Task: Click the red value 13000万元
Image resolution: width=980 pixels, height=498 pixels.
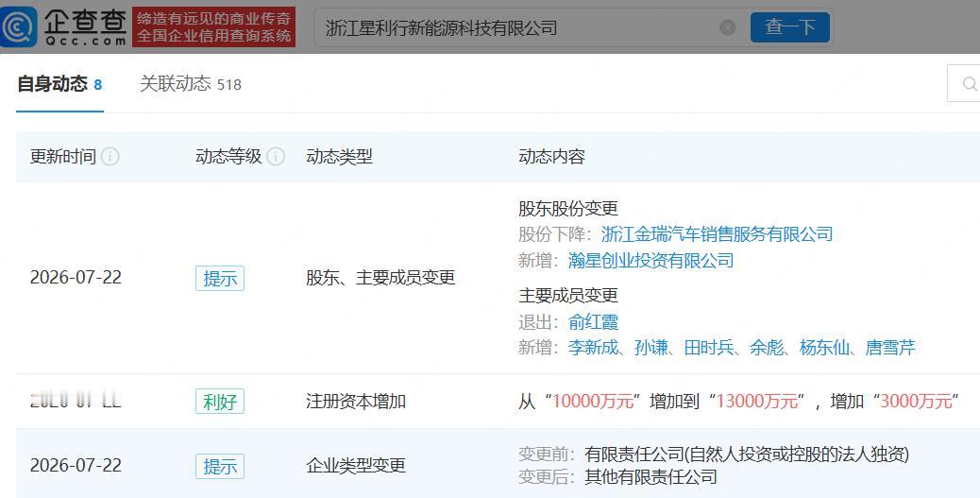Action: tap(757, 401)
